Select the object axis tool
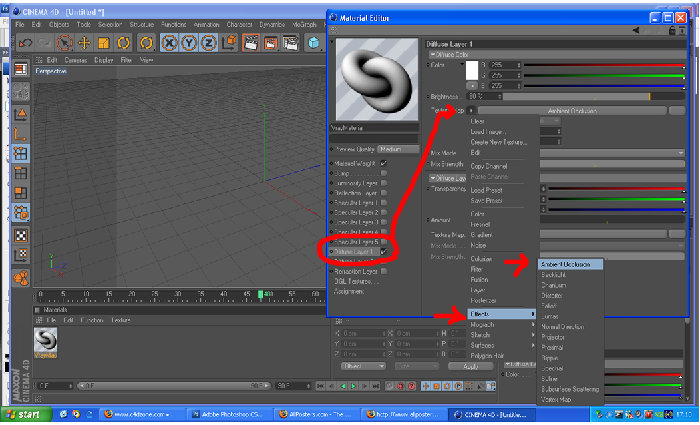The height and width of the screenshot is (425, 700). pos(21,133)
